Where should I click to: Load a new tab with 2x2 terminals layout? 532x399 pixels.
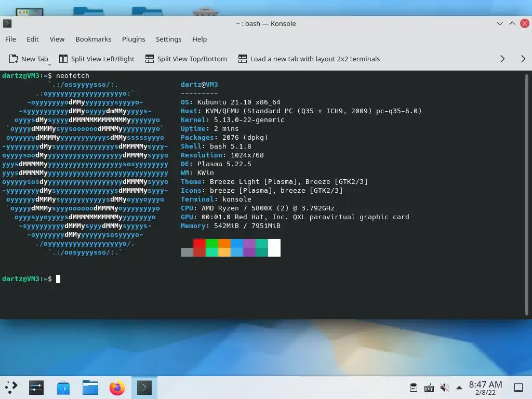click(x=309, y=59)
